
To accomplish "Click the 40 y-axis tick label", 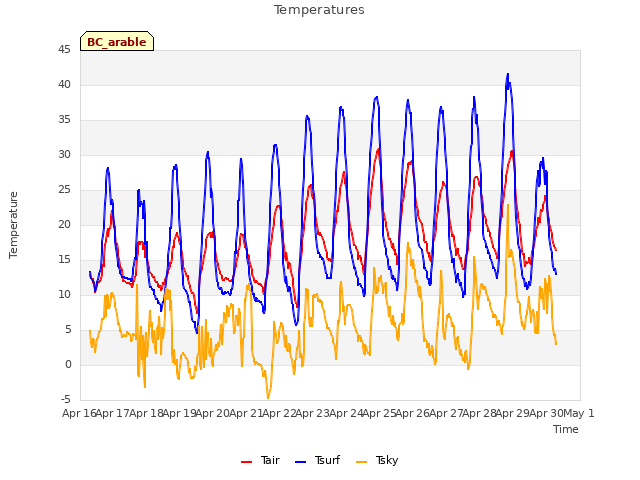I will pos(64,84).
